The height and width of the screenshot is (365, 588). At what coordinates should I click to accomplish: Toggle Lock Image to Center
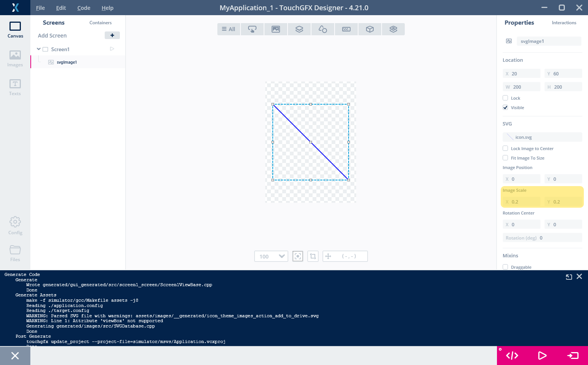505,149
